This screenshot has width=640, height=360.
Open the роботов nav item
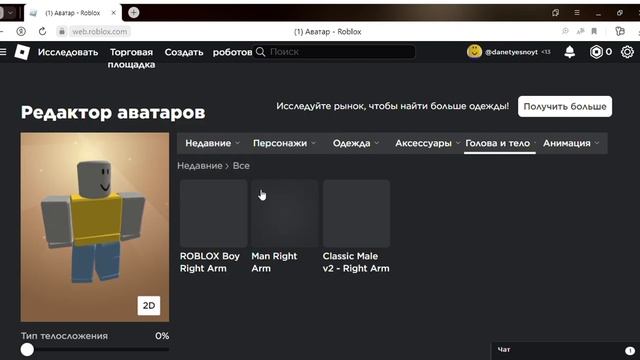[232, 52]
